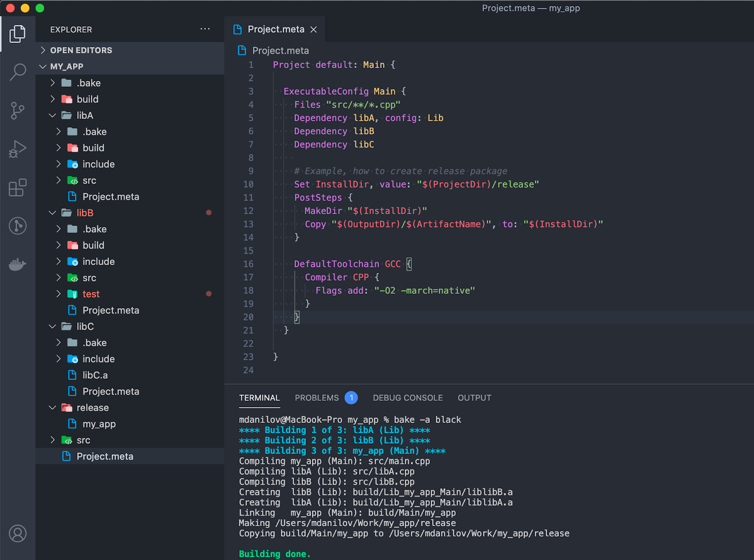This screenshot has height=560, width=754.
Task: Click the Problems count badge
Action: (351, 398)
